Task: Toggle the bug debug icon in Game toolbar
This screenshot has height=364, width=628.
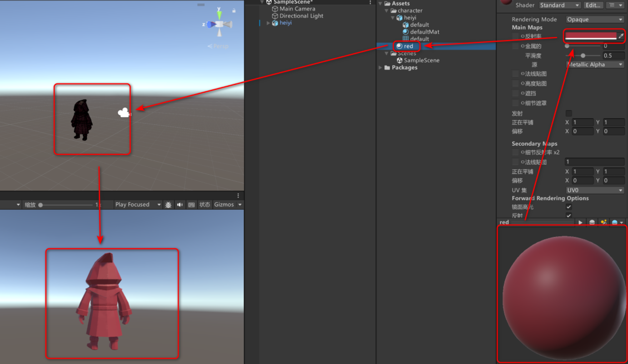Action: (168, 205)
